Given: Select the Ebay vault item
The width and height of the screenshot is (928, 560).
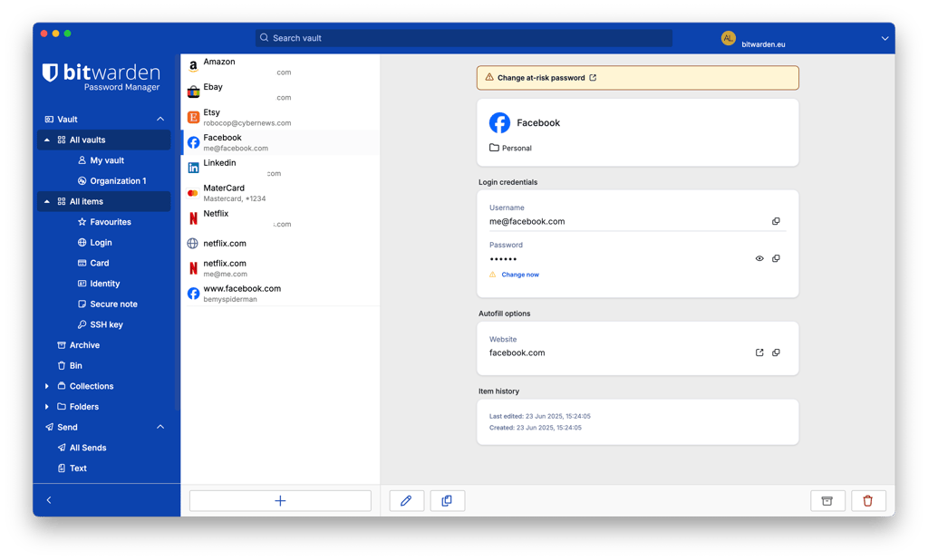Looking at the screenshot, I should [x=280, y=92].
